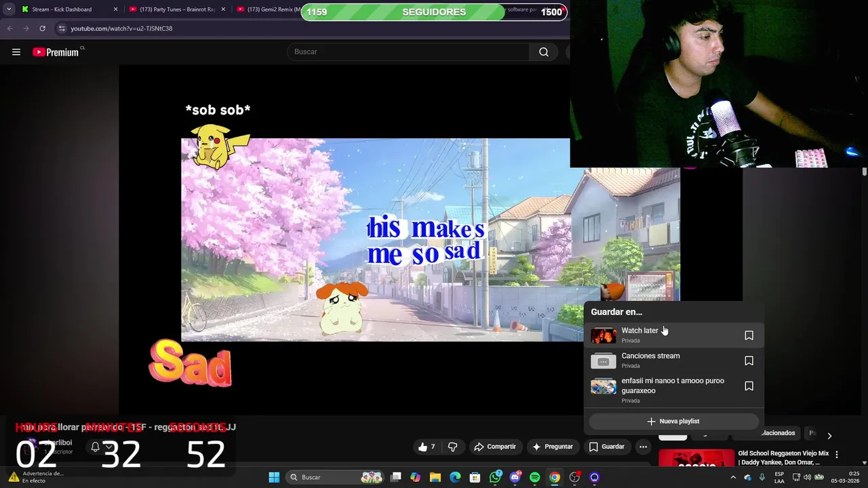Screen dimensions: 868x488
Task: Click the Relacionados filter chip
Action: coord(777,433)
